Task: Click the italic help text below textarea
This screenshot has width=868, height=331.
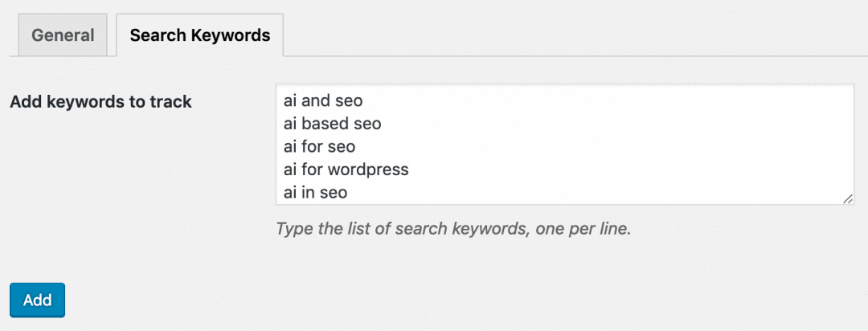Action: tap(453, 228)
